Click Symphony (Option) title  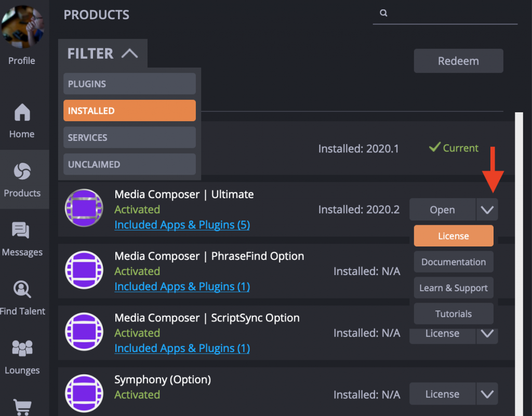tap(163, 380)
